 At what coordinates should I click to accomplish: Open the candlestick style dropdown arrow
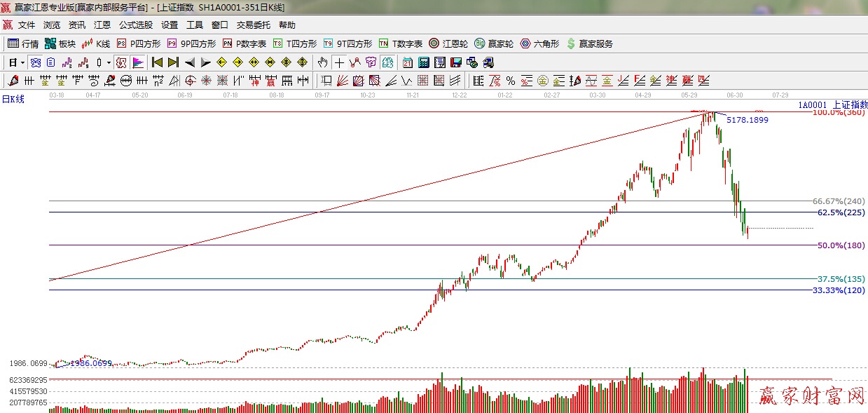pos(109,62)
